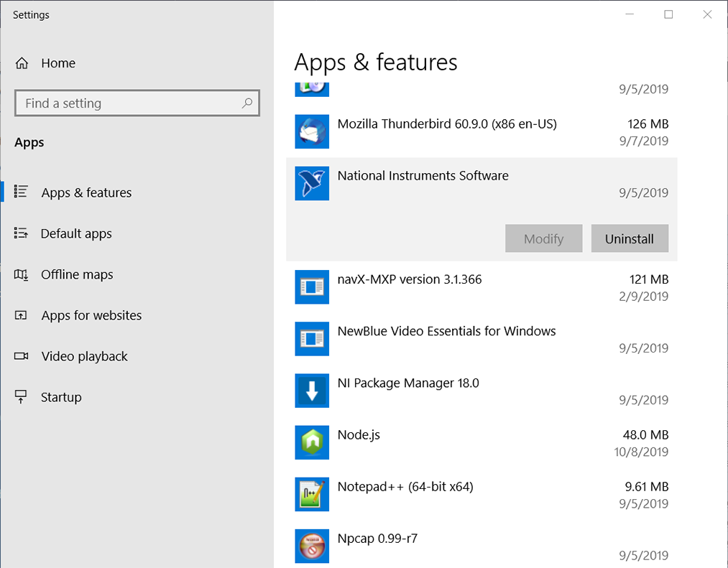Click the NewBlue Video Essentials icon
This screenshot has height=568, width=728.
(x=311, y=339)
